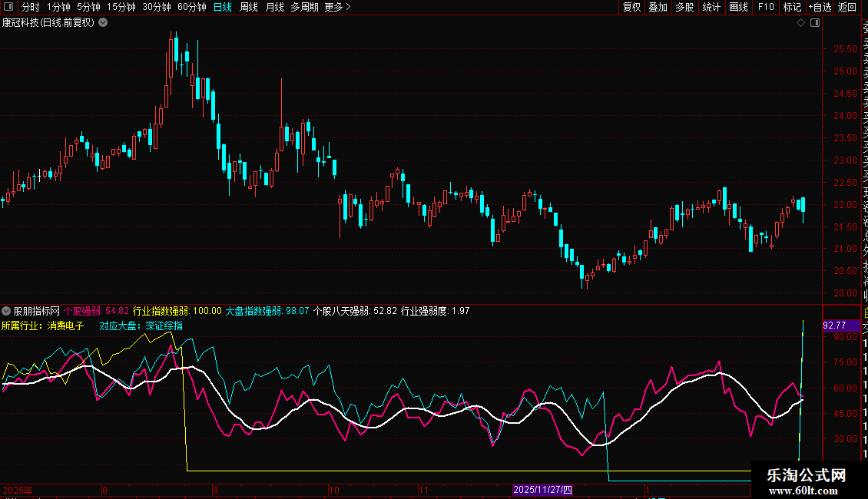Image resolution: width=868 pixels, height=499 pixels.
Task: Open the 标记 mark tool
Action: pos(792,7)
